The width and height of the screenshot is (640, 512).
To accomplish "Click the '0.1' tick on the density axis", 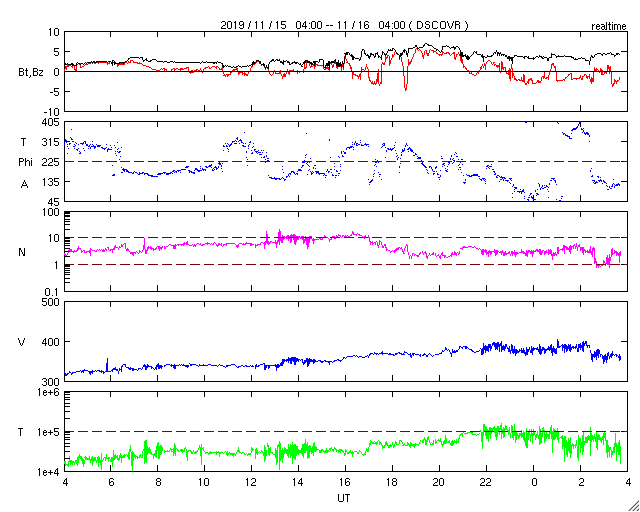I will 53,292.
